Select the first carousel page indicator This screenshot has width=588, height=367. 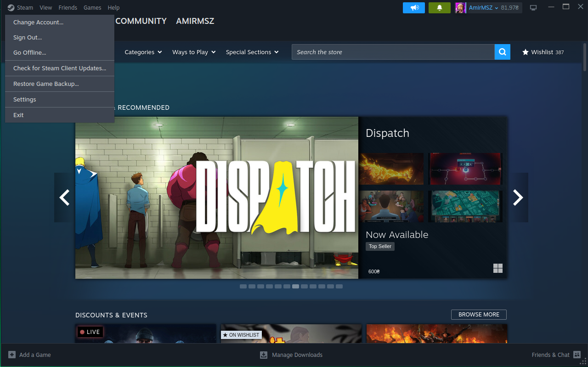(243, 287)
